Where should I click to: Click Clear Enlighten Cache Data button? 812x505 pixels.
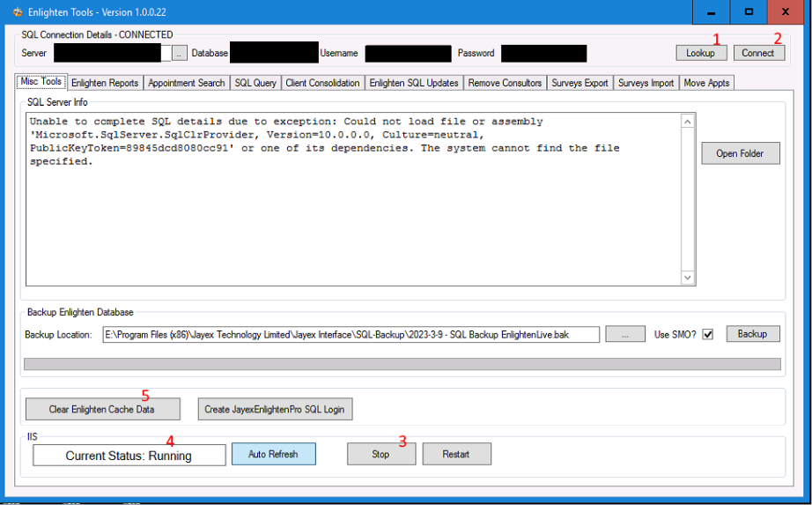(102, 409)
